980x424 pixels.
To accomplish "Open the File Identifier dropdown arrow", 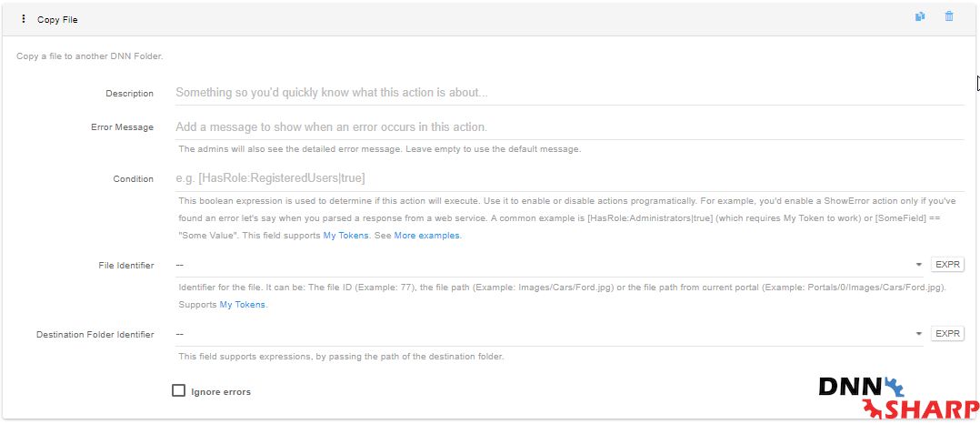I will point(919,265).
